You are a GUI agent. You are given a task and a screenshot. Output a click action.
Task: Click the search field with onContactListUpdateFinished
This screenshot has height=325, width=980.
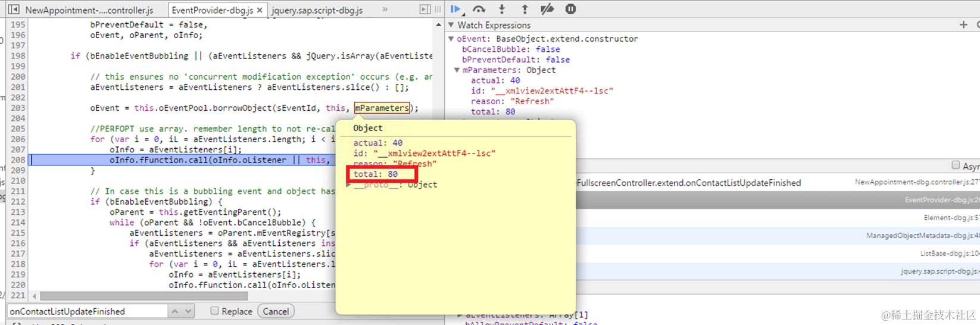click(87, 311)
